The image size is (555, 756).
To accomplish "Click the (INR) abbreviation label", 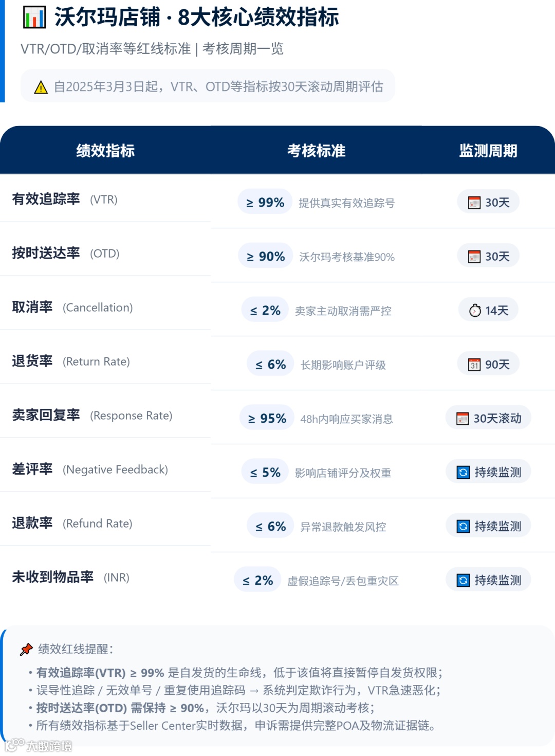I will click(117, 578).
